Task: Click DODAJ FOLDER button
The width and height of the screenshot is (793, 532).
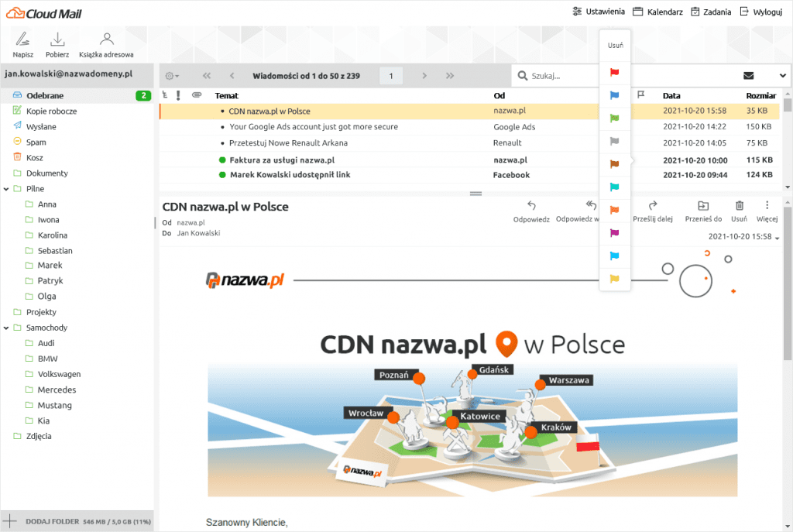Action: coord(53,521)
